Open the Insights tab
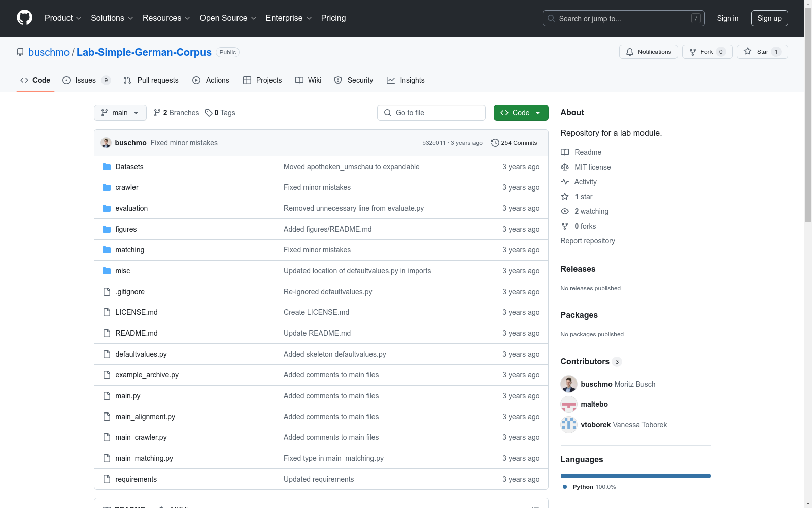812x508 pixels. [x=405, y=80]
